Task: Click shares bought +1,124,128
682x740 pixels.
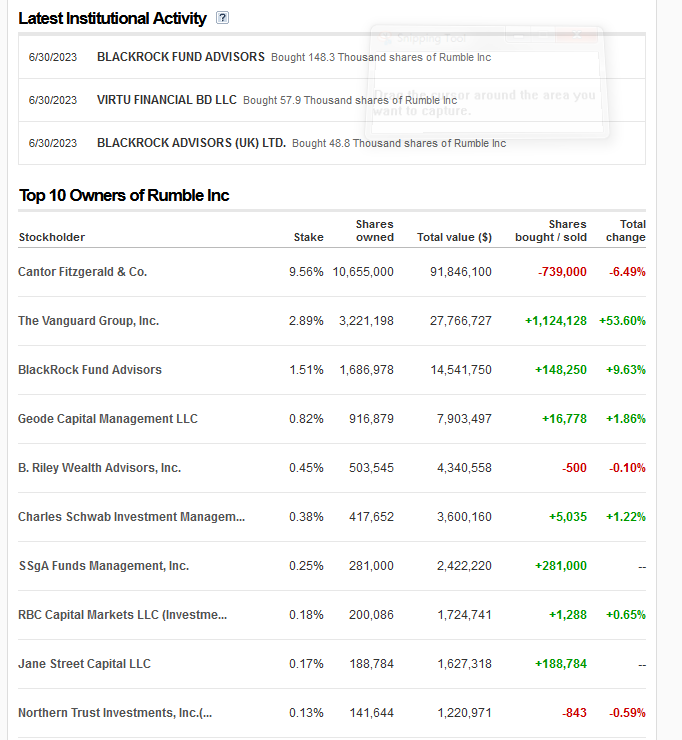Action: click(x=556, y=321)
